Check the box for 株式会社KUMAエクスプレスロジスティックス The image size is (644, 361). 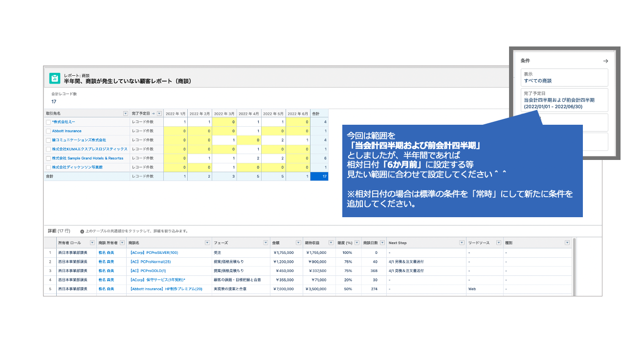point(48,149)
